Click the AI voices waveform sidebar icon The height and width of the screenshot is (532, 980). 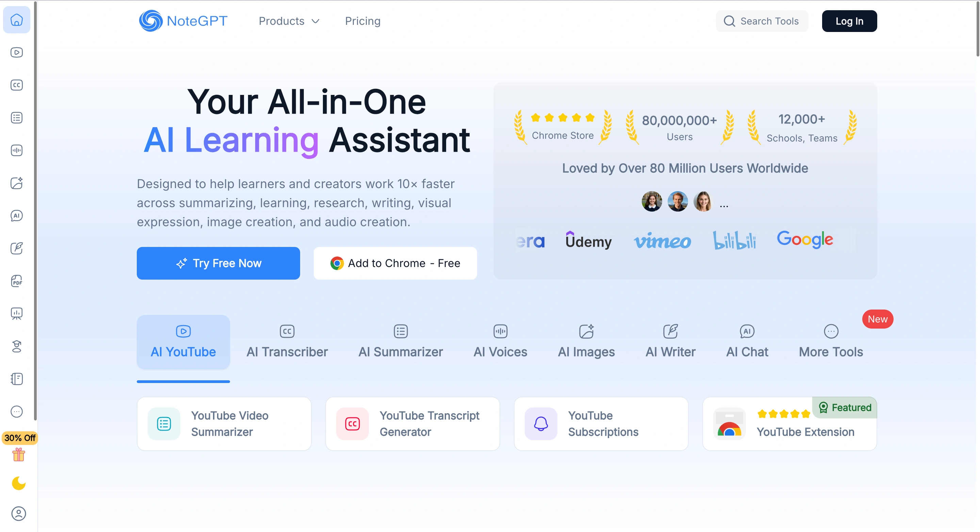pos(16,150)
